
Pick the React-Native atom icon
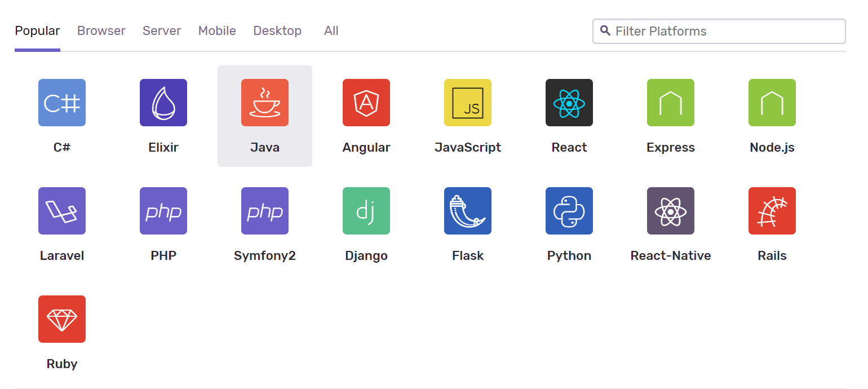point(671,211)
